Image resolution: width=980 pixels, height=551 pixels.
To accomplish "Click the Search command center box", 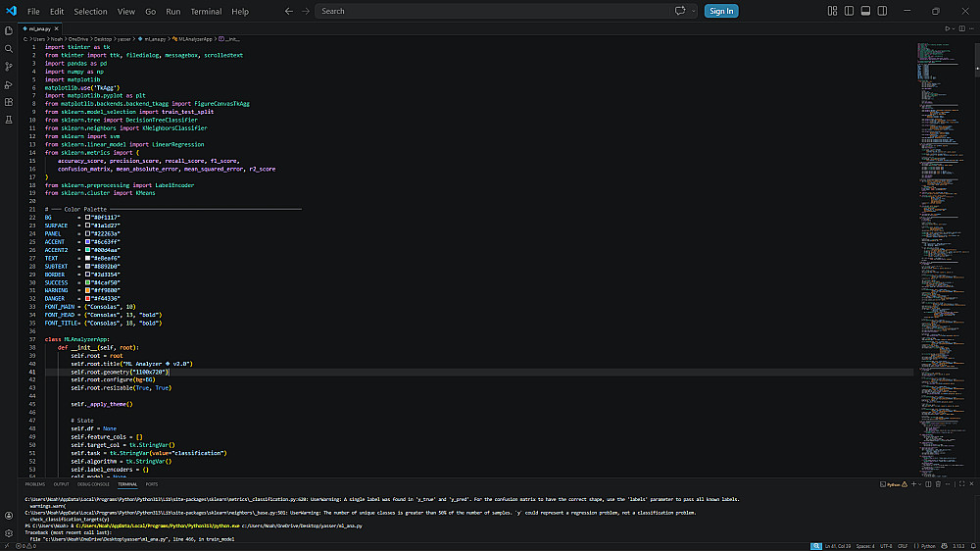I will [490, 11].
